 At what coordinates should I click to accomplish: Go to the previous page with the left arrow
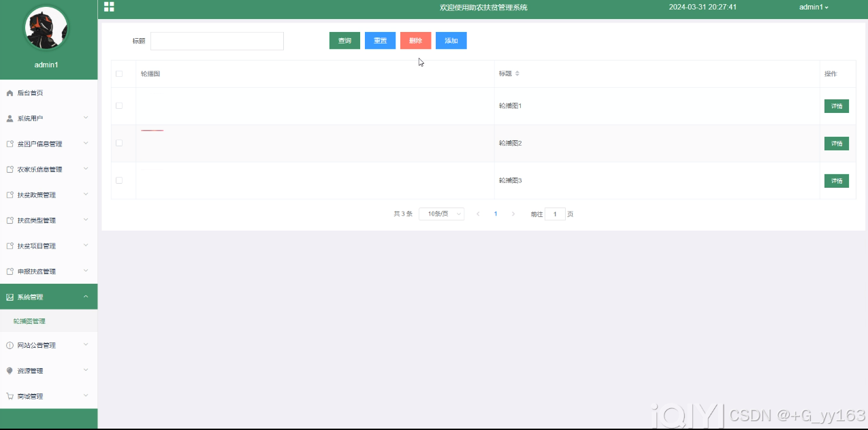coord(478,214)
